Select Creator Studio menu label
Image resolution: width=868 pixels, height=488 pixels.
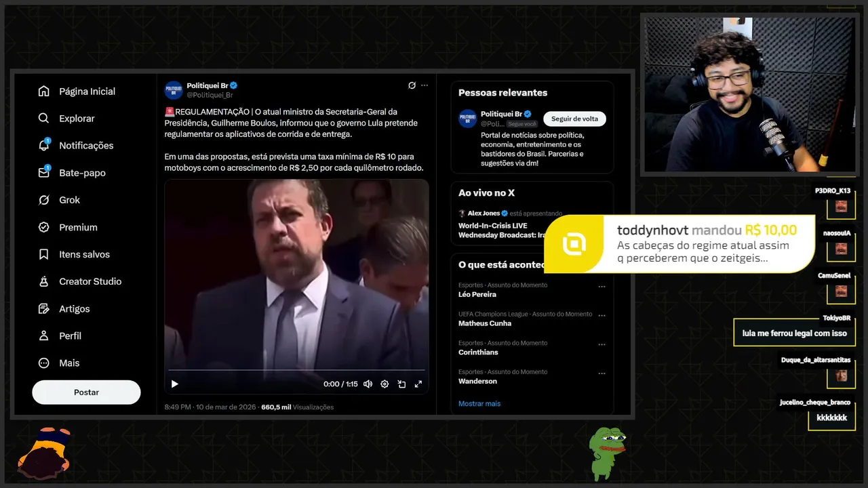click(x=90, y=281)
